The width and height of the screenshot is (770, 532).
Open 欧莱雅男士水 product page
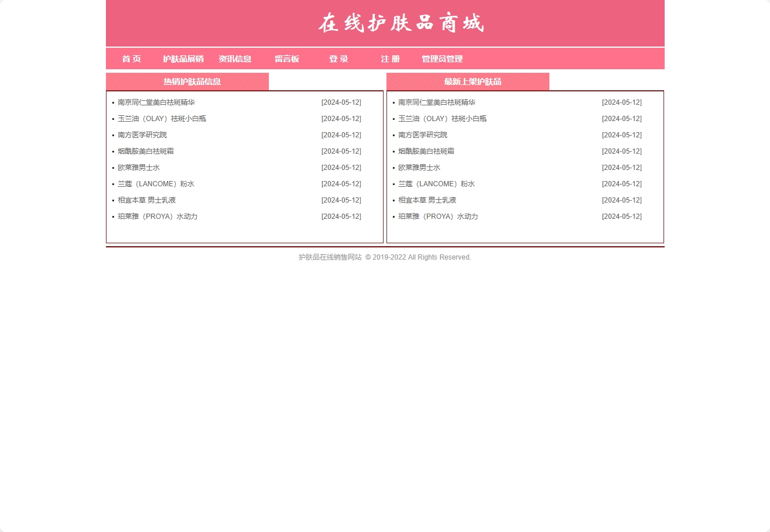click(x=139, y=167)
